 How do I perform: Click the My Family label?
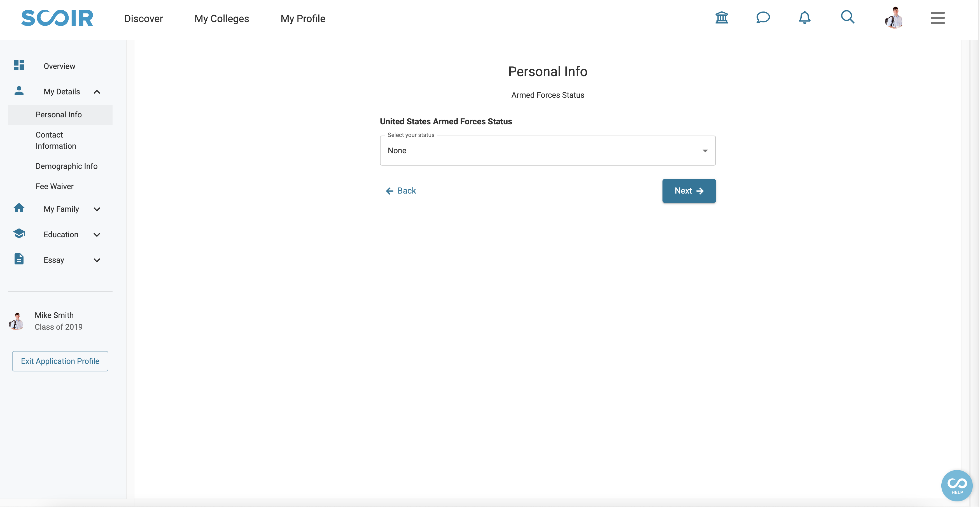[x=61, y=209]
